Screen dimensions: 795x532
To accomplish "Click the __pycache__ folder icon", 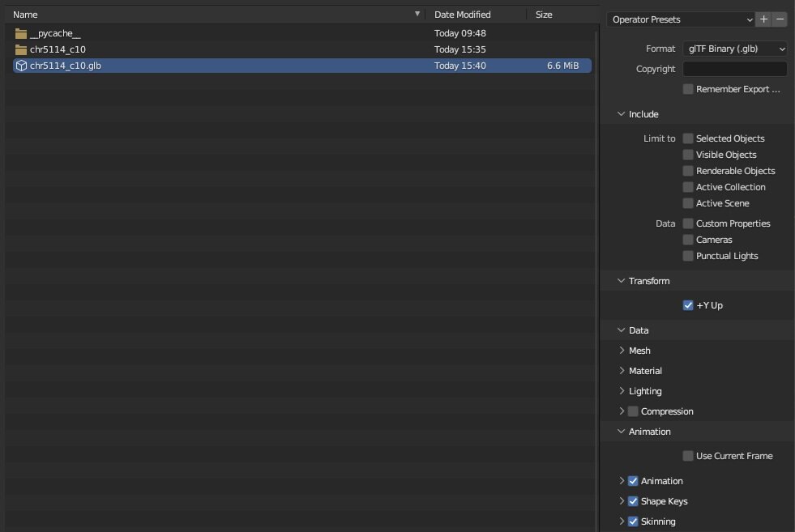I will click(21, 33).
